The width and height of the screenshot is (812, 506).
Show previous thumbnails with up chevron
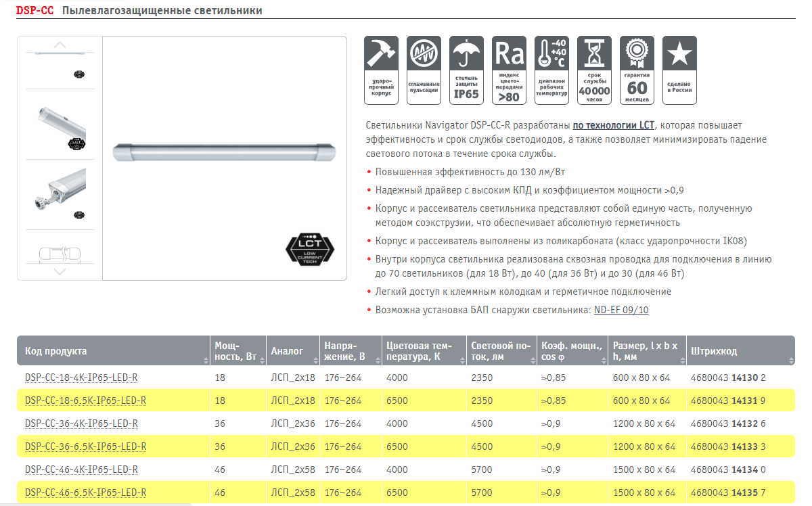pyautogui.click(x=60, y=45)
